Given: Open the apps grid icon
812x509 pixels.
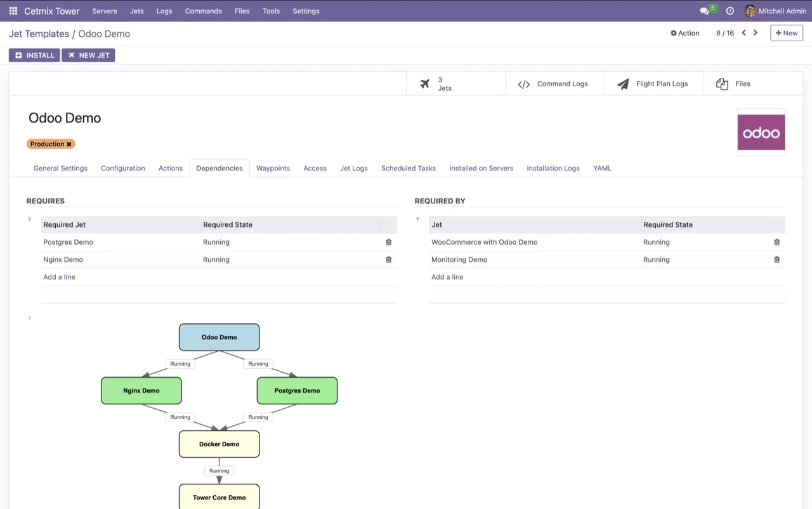Looking at the screenshot, I should point(13,11).
